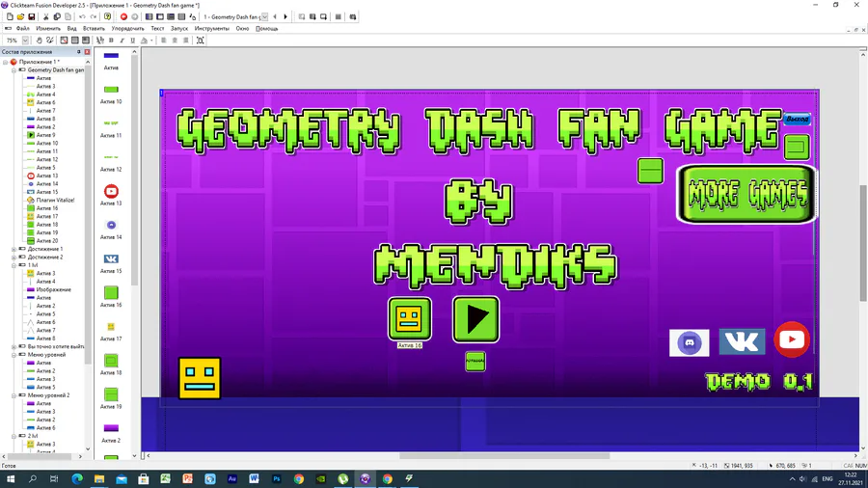Go to previous frame arrow
The width and height of the screenshot is (868, 488).
coord(275,16)
